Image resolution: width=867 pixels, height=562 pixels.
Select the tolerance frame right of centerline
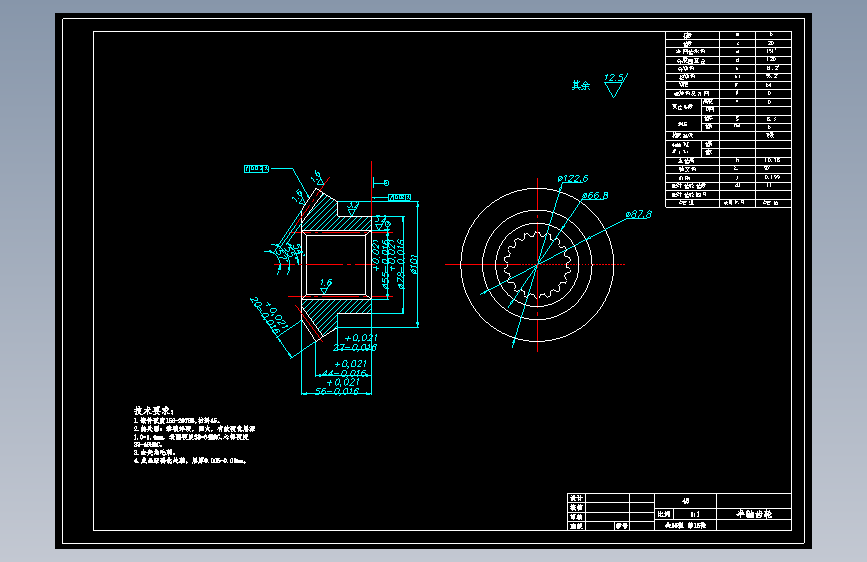pyautogui.click(x=399, y=197)
